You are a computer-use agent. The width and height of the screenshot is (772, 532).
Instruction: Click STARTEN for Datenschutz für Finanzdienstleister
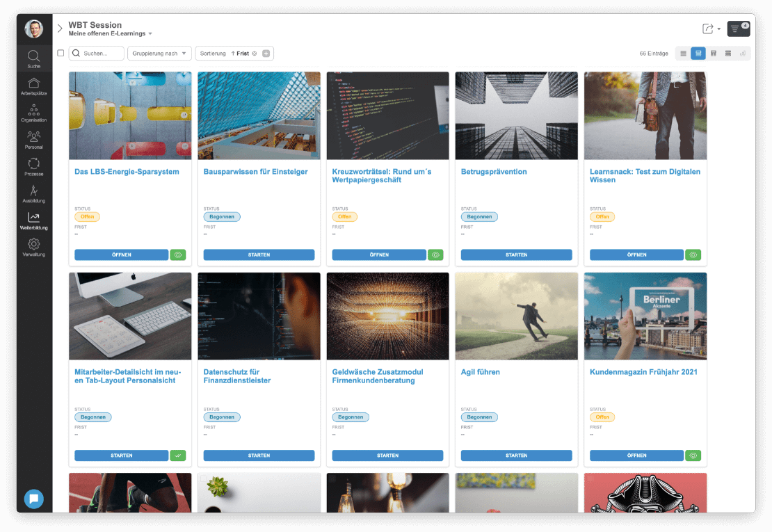[259, 456]
